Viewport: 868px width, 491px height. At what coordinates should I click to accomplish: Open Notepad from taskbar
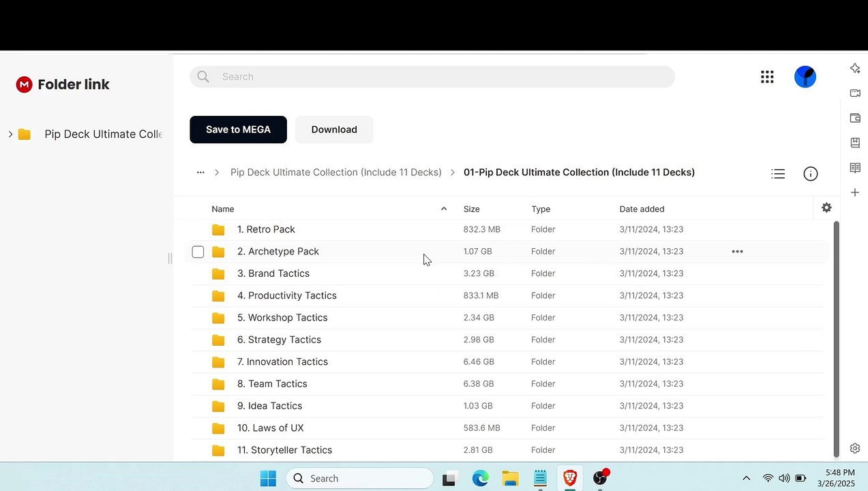coord(540,479)
